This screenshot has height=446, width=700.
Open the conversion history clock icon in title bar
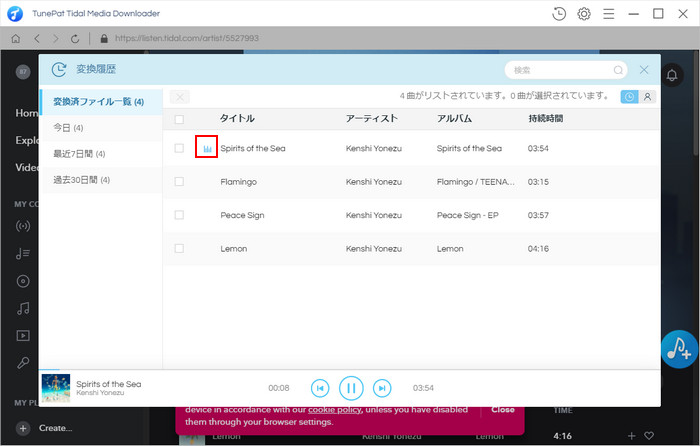point(559,14)
